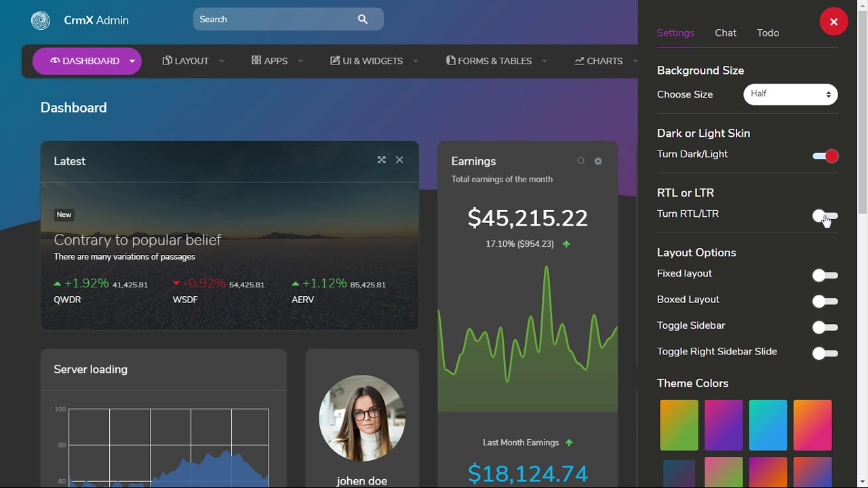Click the $45,215.22 earnings total
Image resolution: width=868 pixels, height=488 pixels.
(x=528, y=218)
